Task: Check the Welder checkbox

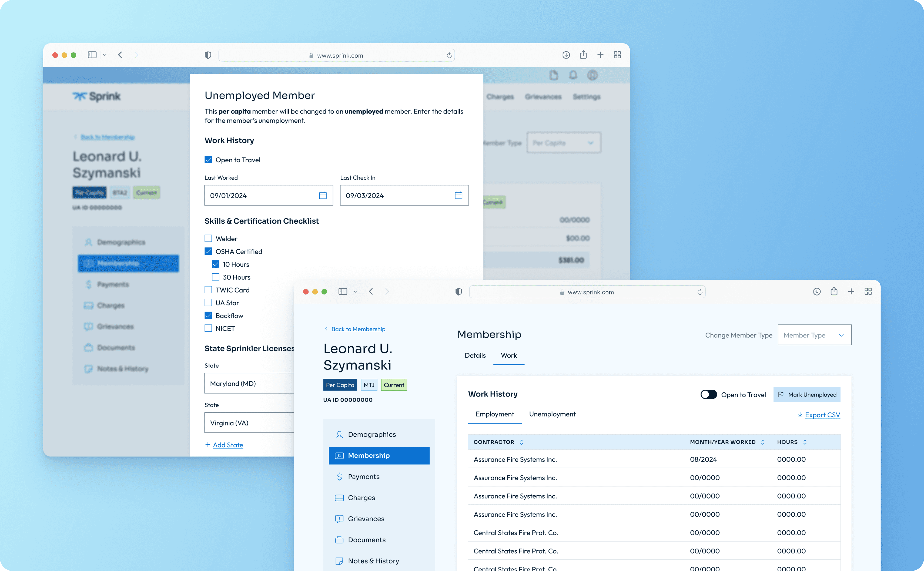Action: point(208,238)
